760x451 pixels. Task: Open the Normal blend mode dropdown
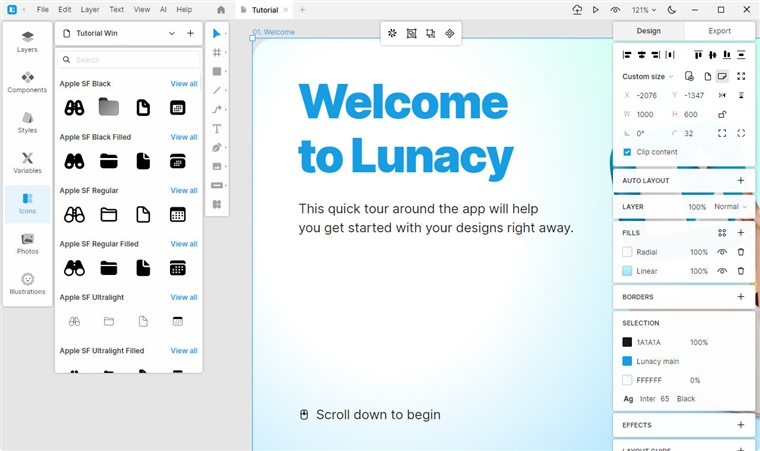[x=730, y=207]
